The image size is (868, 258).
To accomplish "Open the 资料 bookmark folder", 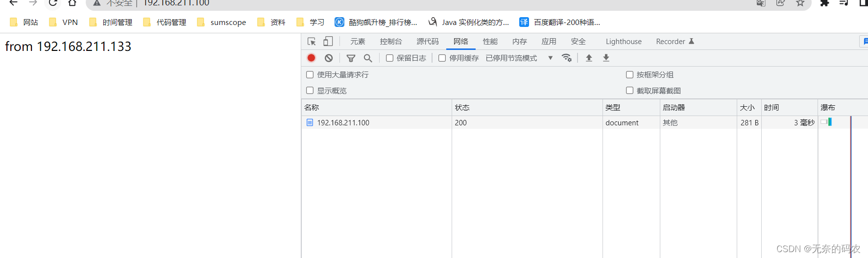I will 271,22.
